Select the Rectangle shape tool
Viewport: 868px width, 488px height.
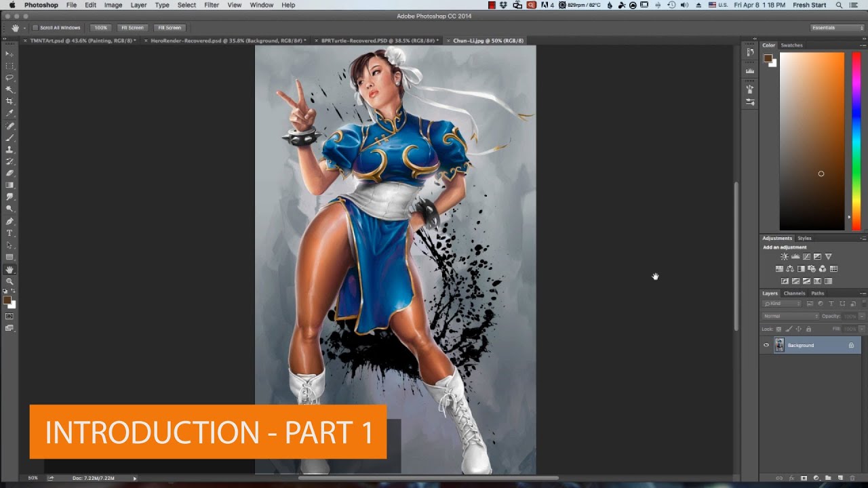point(9,257)
